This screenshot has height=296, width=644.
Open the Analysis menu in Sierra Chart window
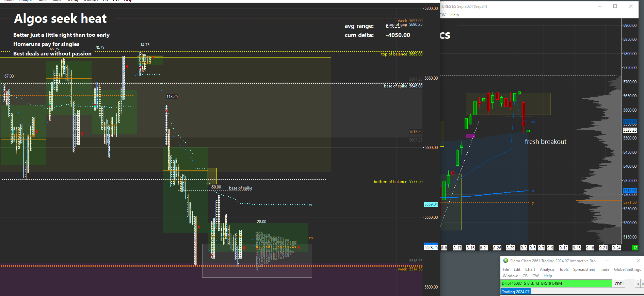point(547,269)
